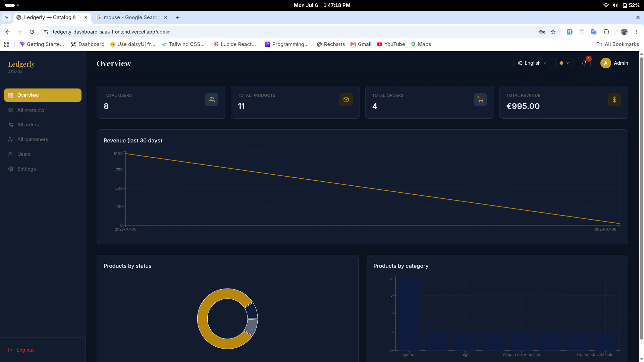
Task: Open the Tailwind CSS bookmark
Action: pyautogui.click(x=183, y=44)
